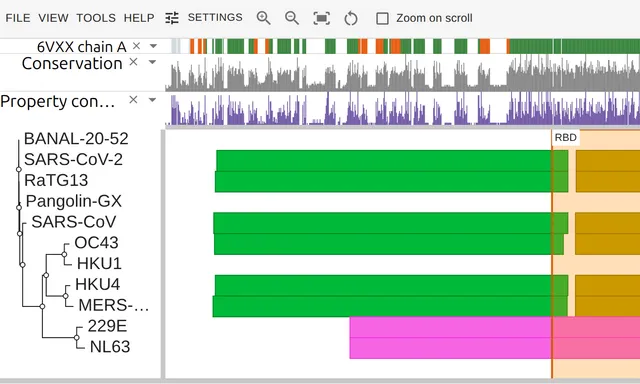Screen dimensions: 640x384
Task: Select the BANAL-20-52 tree label
Action: point(76,139)
